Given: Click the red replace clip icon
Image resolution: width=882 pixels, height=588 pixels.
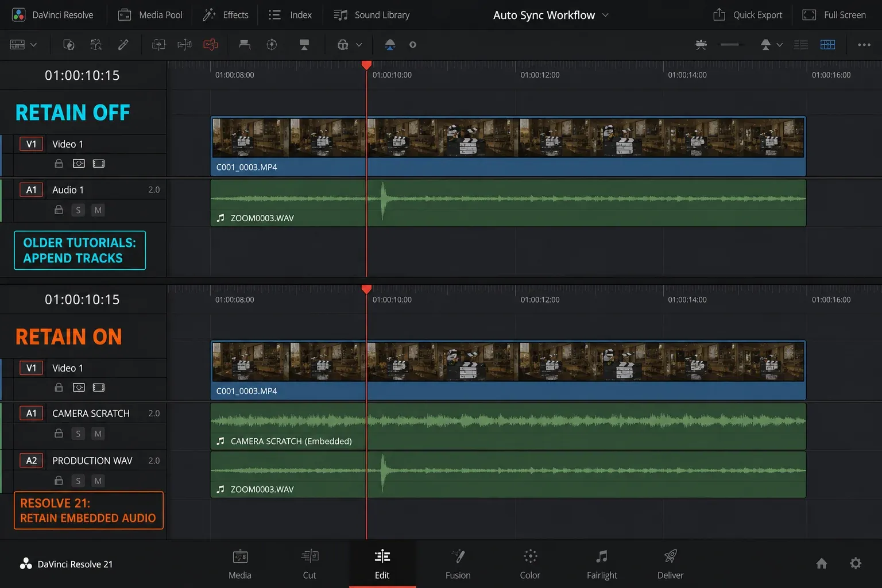Looking at the screenshot, I should tap(211, 45).
